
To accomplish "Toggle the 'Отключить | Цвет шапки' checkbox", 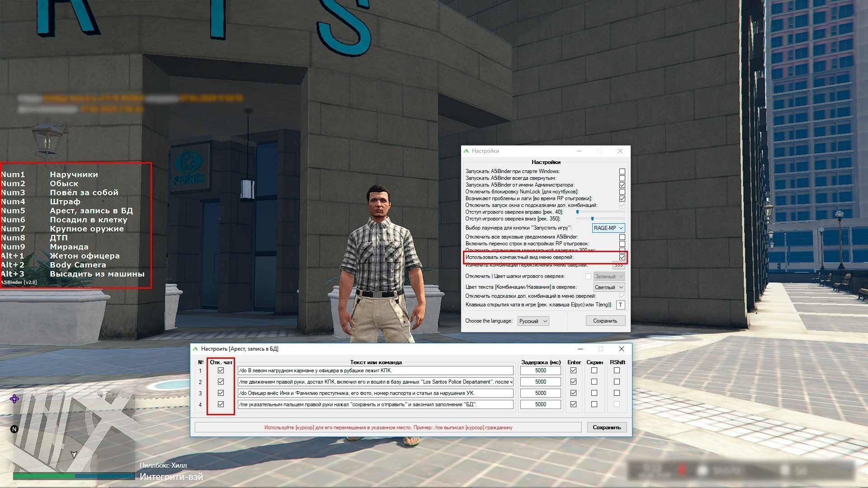I will pos(588,277).
